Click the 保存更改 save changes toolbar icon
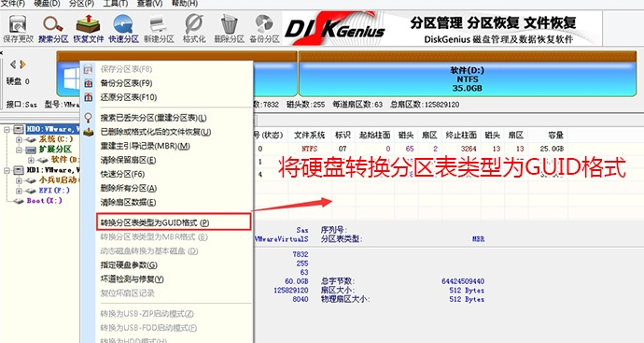Viewport: 644px width, 343px height. tap(18, 29)
